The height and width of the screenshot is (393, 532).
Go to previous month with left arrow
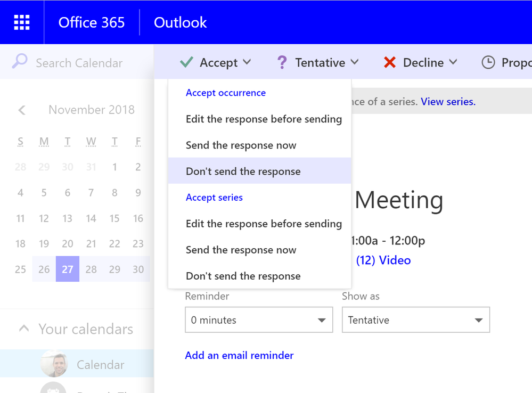pyautogui.click(x=22, y=110)
